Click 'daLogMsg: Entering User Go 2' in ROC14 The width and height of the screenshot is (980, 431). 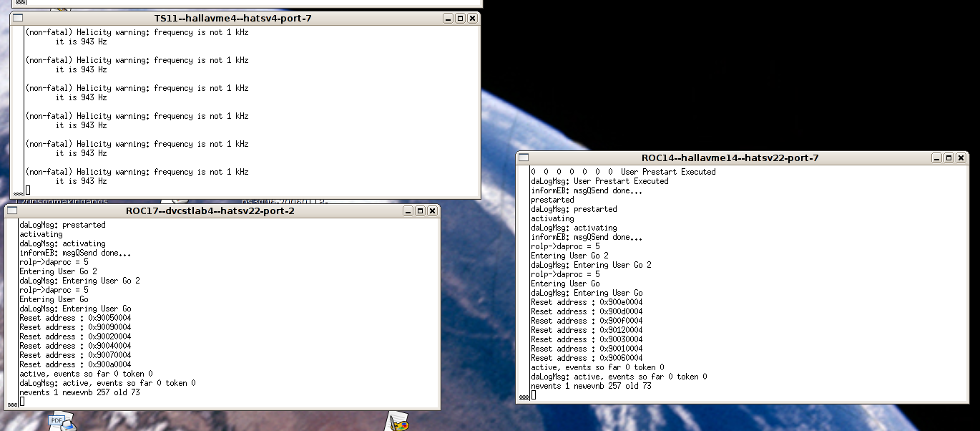tap(591, 265)
